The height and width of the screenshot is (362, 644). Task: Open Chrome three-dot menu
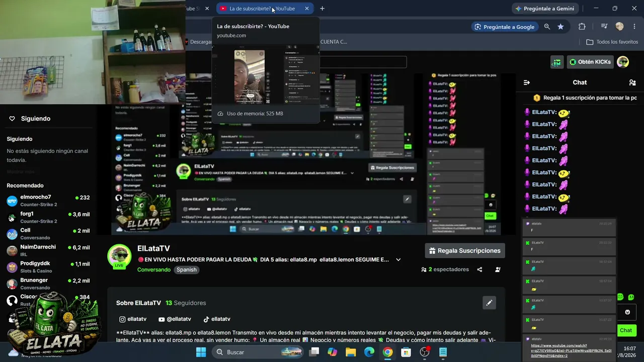[x=634, y=27]
